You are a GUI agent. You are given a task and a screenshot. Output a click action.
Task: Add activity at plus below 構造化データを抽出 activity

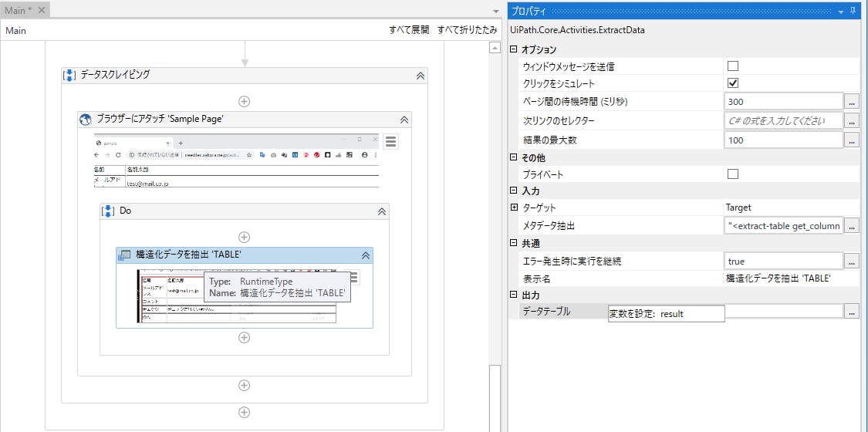[x=244, y=337]
